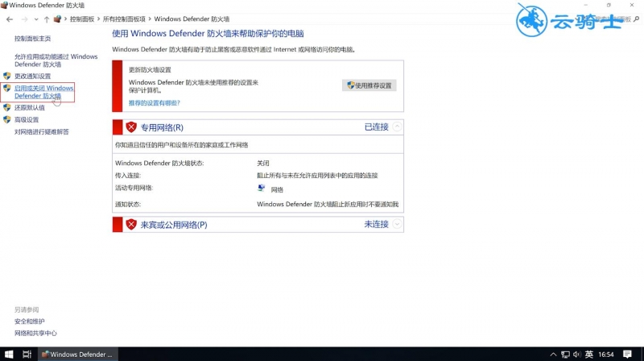
Task: Click 来宾或公用网络(P) heading
Action: [174, 225]
